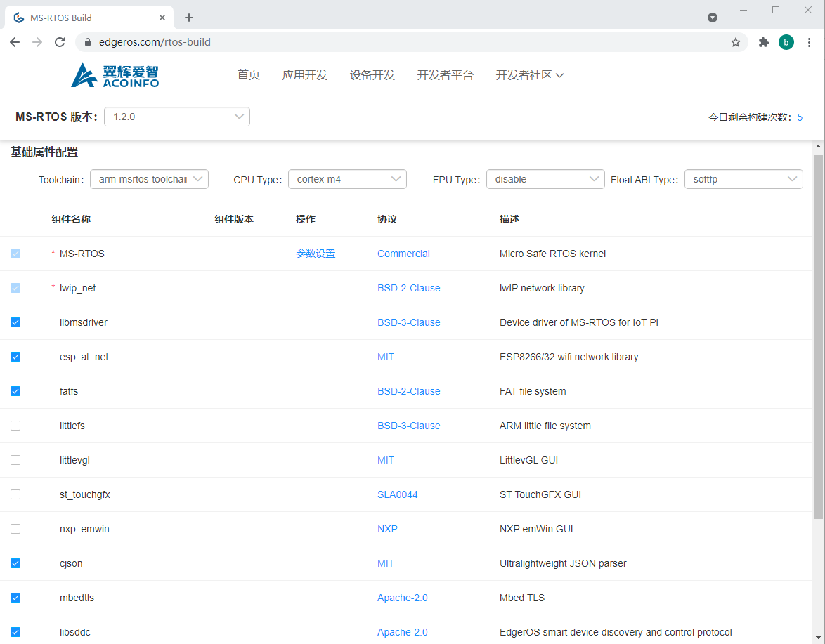Image resolution: width=825 pixels, height=644 pixels.
Task: Tick the nxp_emwin checkbox
Action: point(15,529)
